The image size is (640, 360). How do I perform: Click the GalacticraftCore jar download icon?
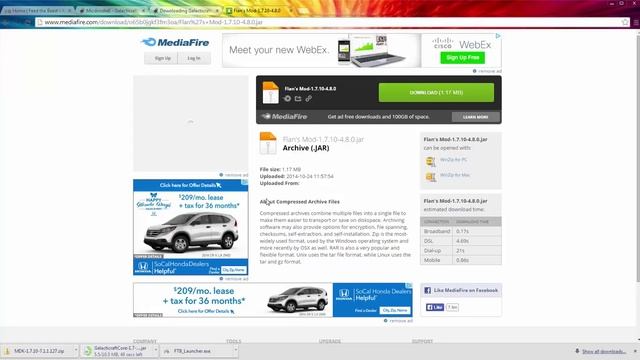coord(87,351)
